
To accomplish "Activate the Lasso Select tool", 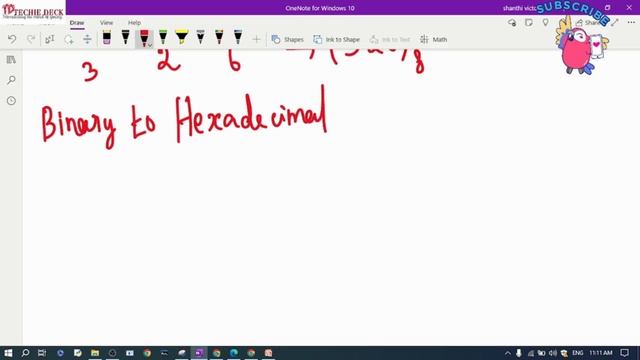I will (69, 39).
